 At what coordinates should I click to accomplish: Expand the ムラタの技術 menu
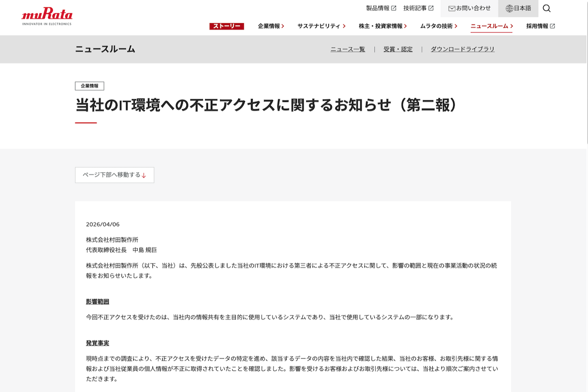[x=439, y=26]
